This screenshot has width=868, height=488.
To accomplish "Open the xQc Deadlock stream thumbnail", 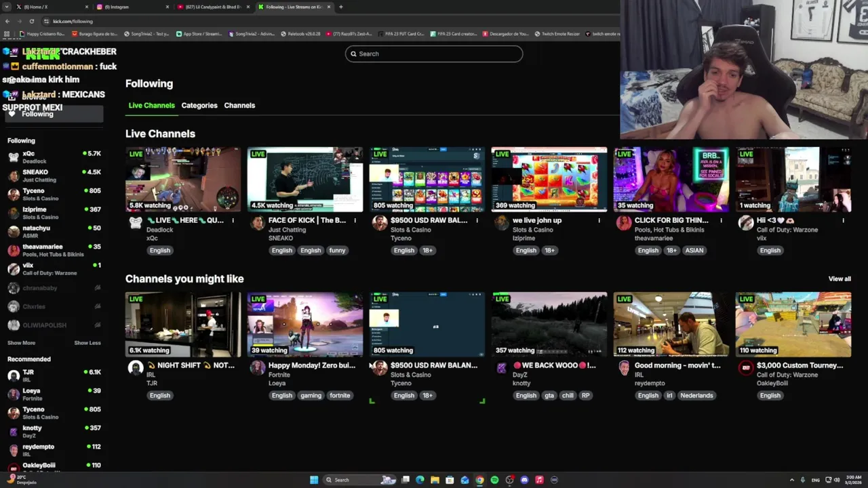I will [183, 179].
